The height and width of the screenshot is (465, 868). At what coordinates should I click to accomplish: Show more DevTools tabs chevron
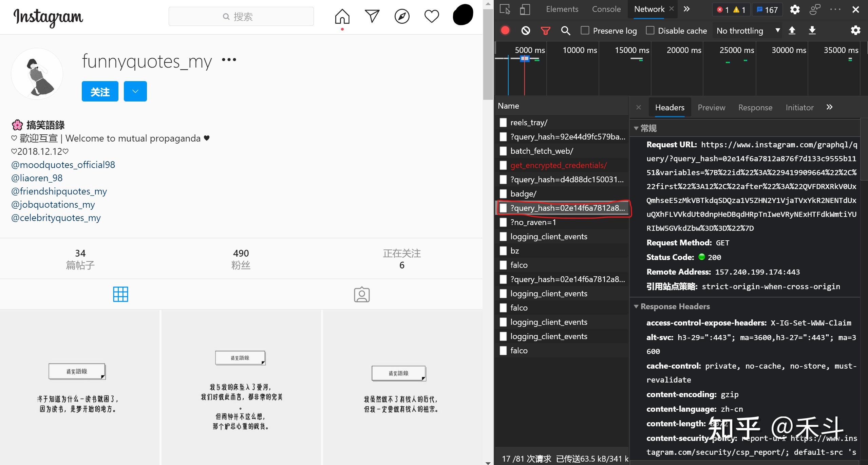[x=686, y=9]
